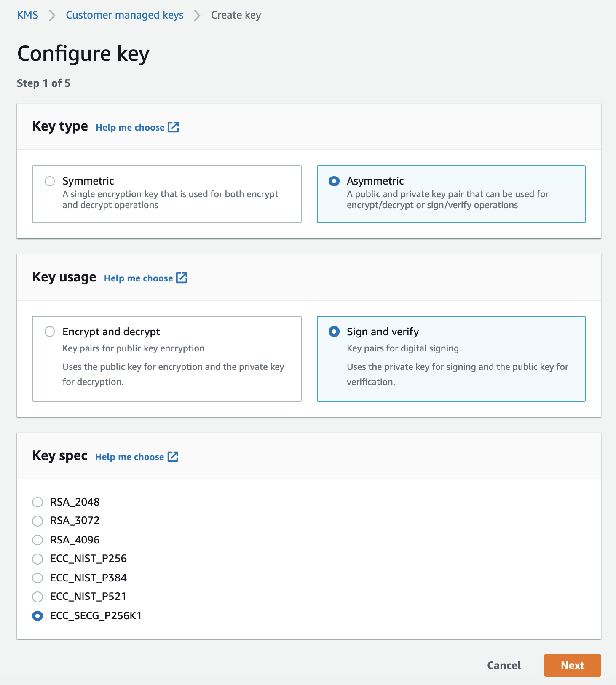
Task: Choose ECC_NIST_P256 key spec
Action: click(37, 559)
